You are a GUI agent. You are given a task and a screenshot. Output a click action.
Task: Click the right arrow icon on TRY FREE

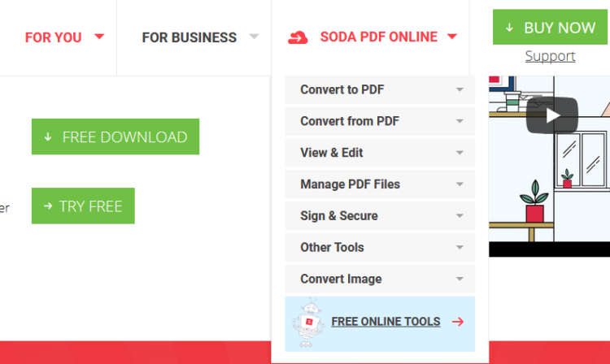coord(48,206)
